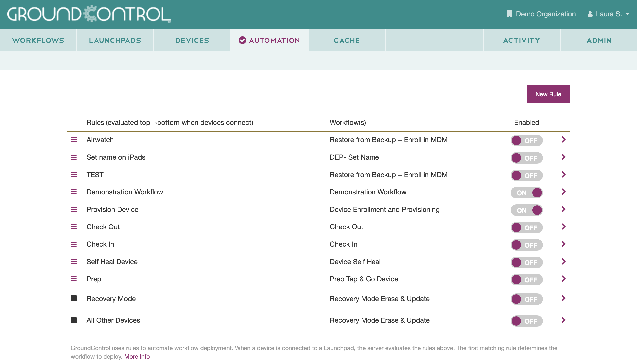637x364 pixels.
Task: Open the Prep rule chevron
Action: tap(563, 279)
